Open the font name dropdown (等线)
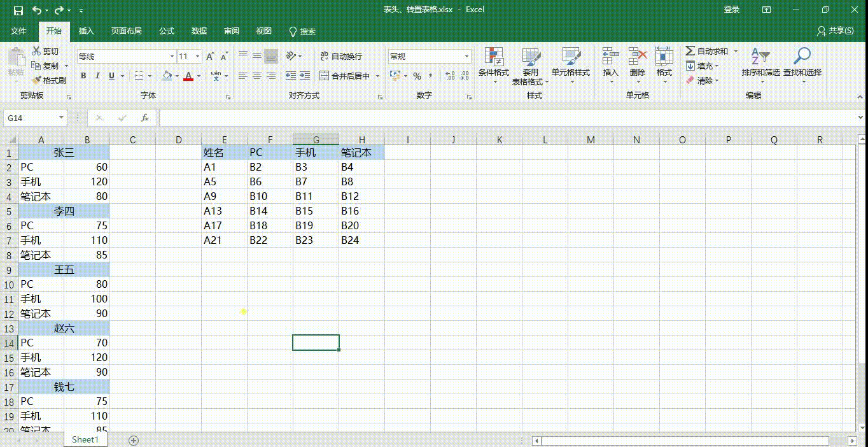 coord(172,57)
